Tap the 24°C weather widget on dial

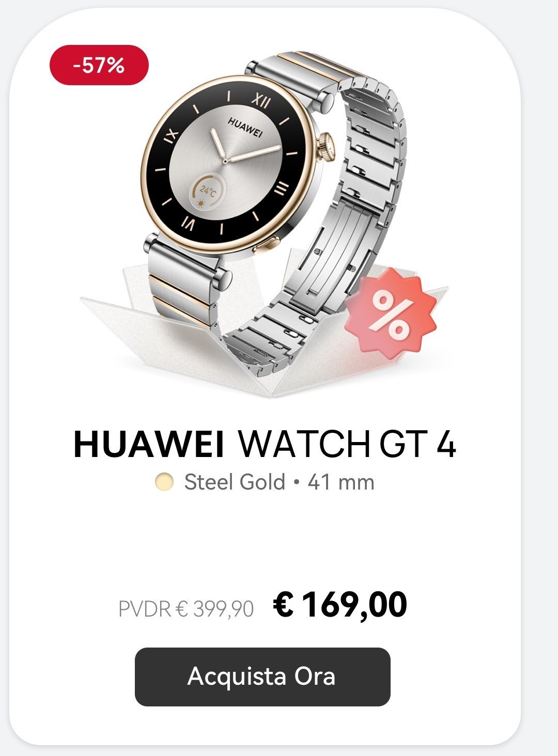(x=208, y=192)
